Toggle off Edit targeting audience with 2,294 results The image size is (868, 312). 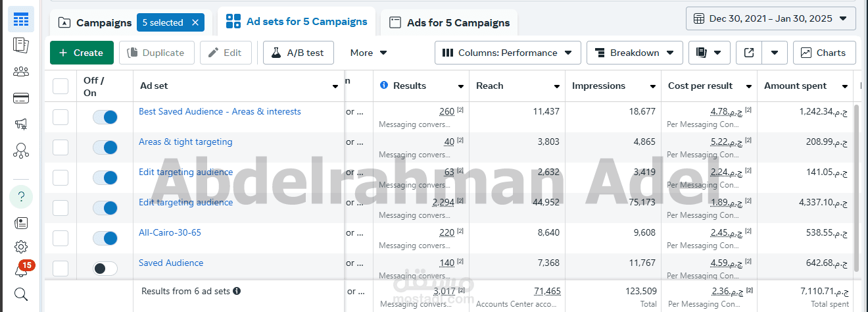(105, 208)
